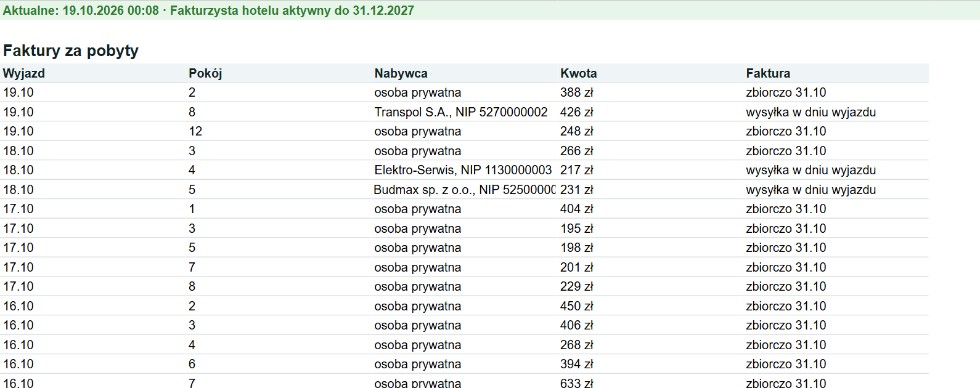This screenshot has height=388, width=980.
Task: Click the "Wyjazd" column header
Action: 24,73
